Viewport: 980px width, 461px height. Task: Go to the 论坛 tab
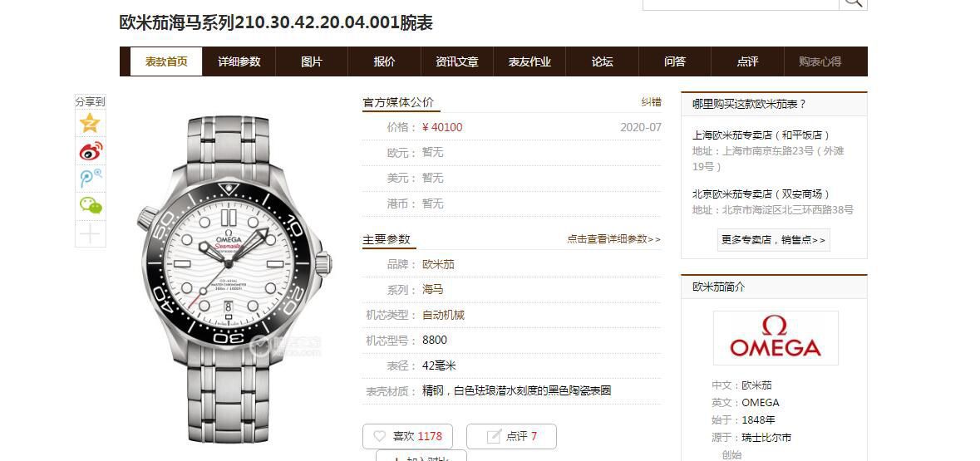[x=602, y=61]
